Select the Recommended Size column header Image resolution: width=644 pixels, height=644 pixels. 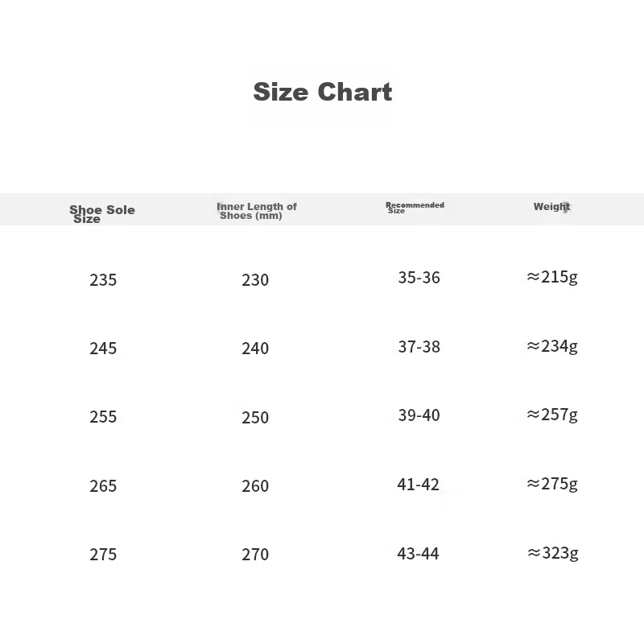coord(415,208)
